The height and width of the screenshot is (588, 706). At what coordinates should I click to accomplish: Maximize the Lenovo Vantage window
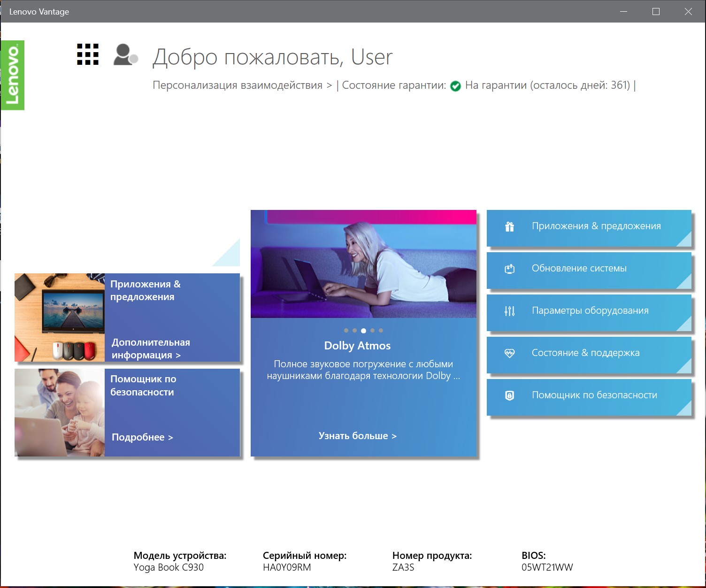pyautogui.click(x=656, y=12)
